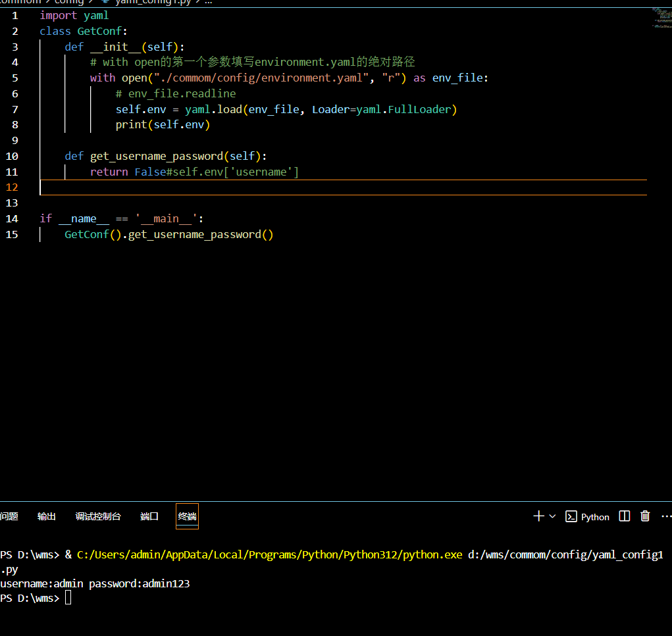Click the code minimap preview
Image resolution: width=672 pixels, height=636 pixels.
[661, 18]
